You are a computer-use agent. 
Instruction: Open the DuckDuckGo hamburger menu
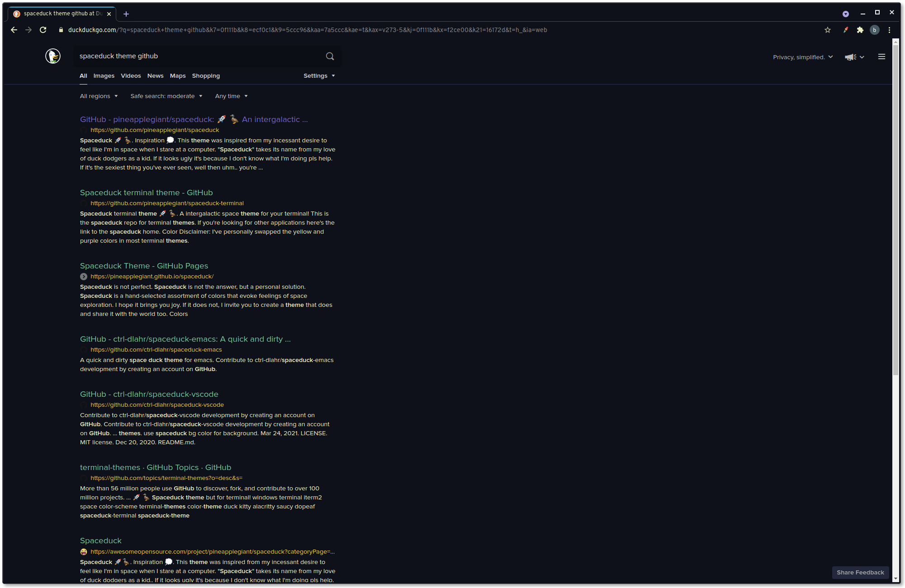point(881,57)
